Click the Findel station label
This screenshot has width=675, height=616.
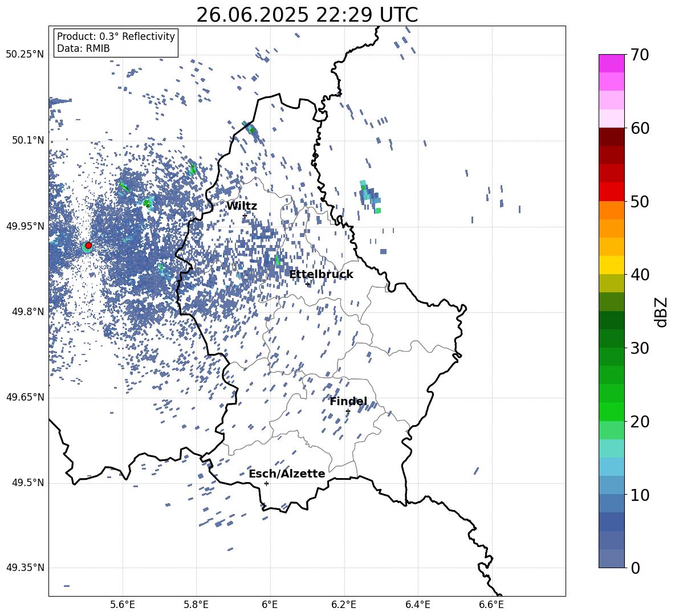(x=348, y=401)
